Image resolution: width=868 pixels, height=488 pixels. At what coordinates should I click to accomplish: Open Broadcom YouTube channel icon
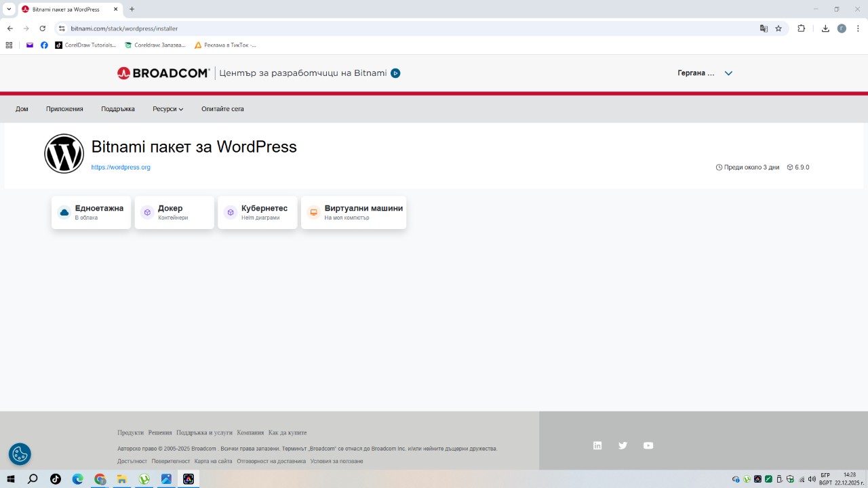pos(648,445)
